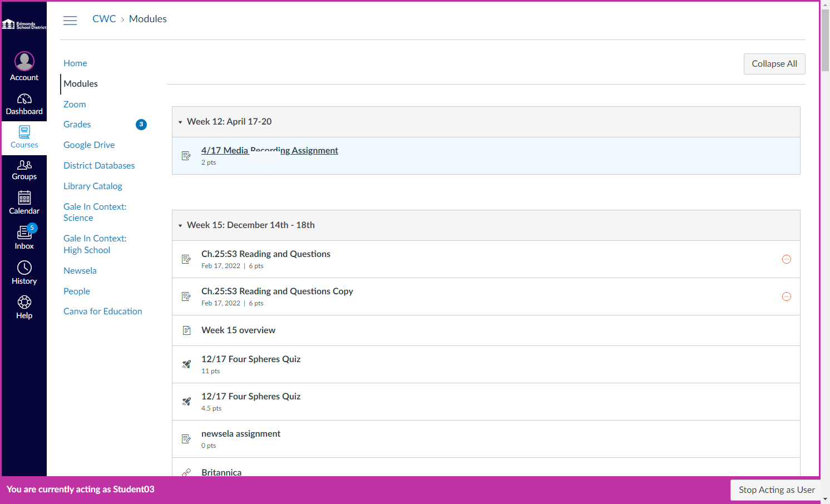Open the Account profile avatar
This screenshot has width=830, height=504.
tap(24, 61)
